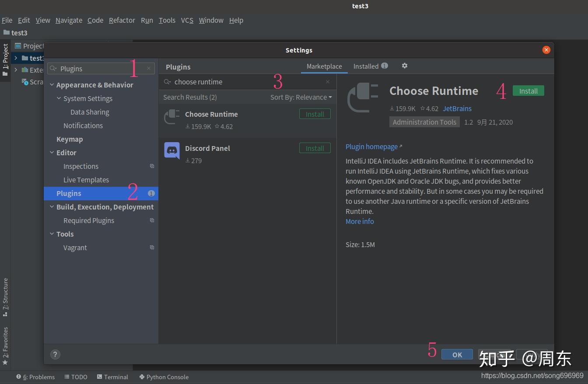Clear the settings search field with X

tap(149, 68)
